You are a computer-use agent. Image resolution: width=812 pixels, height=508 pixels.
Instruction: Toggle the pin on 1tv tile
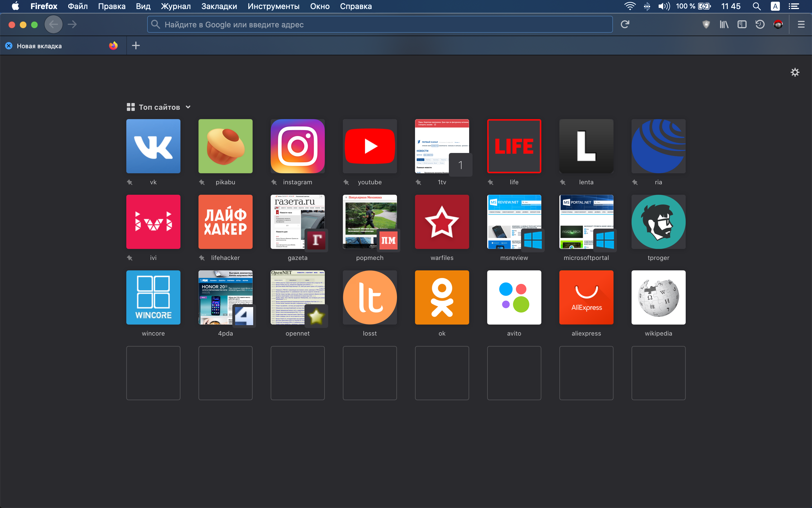pos(418,182)
